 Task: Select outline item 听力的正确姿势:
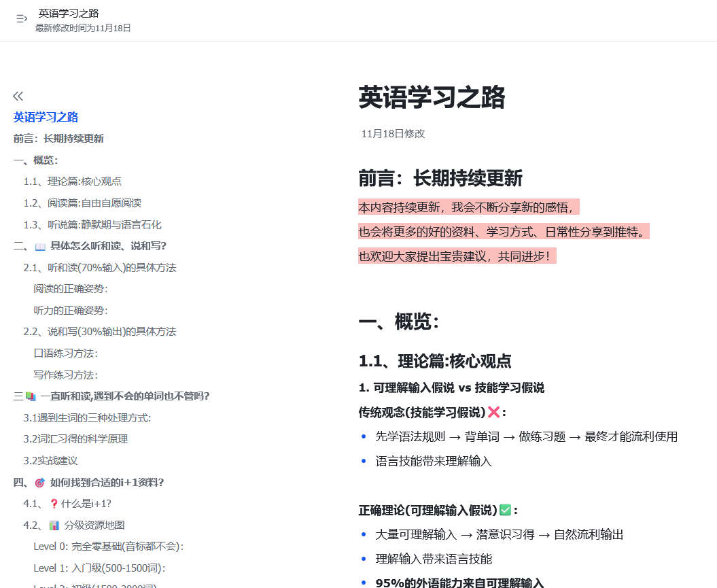pos(71,311)
